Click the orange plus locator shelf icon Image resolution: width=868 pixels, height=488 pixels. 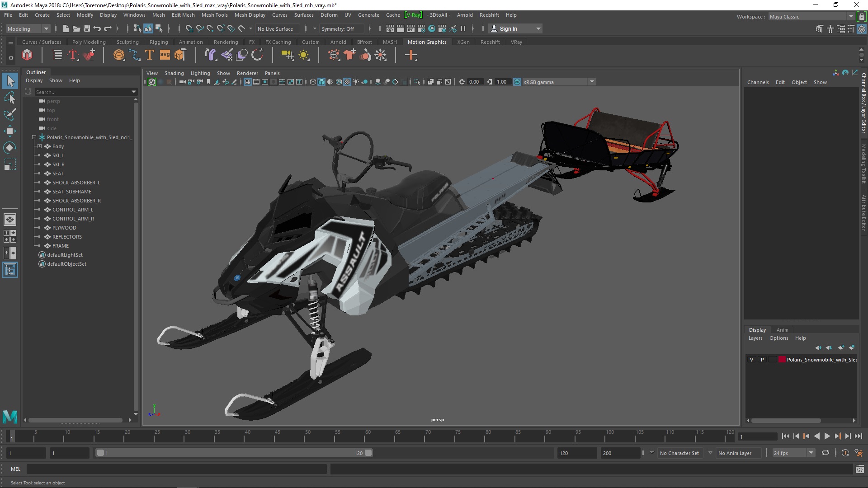pos(410,55)
